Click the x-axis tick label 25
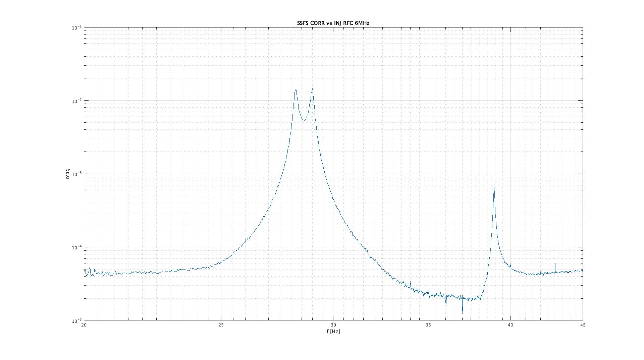The width and height of the screenshot is (644, 360). click(221, 325)
